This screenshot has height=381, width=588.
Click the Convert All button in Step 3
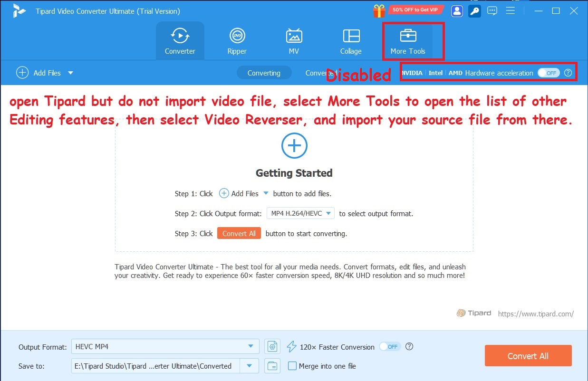pos(239,233)
